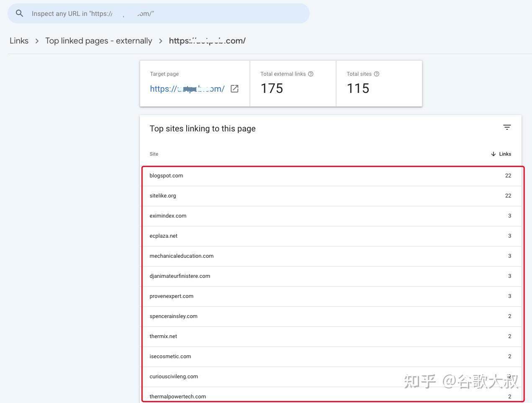Image resolution: width=532 pixels, height=403 pixels.
Task: Select the thermalpowertech.com row
Action: coord(331,395)
